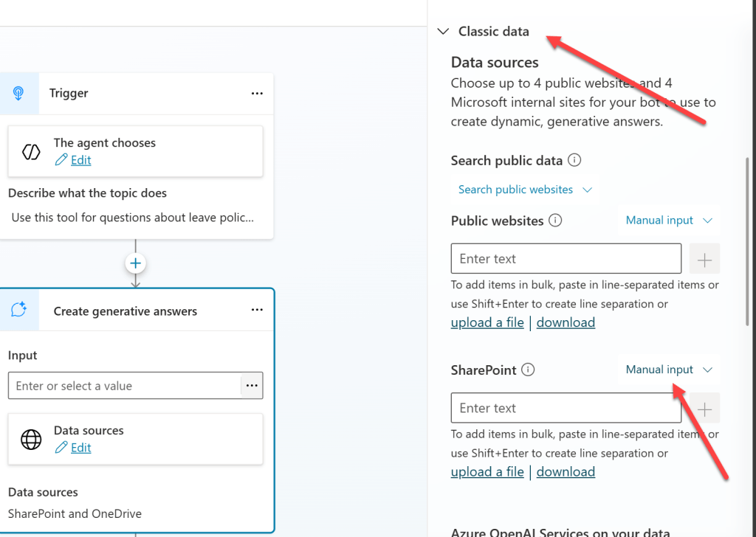Open the Input field variable picker button
This screenshot has height=537, width=756.
tap(252, 386)
